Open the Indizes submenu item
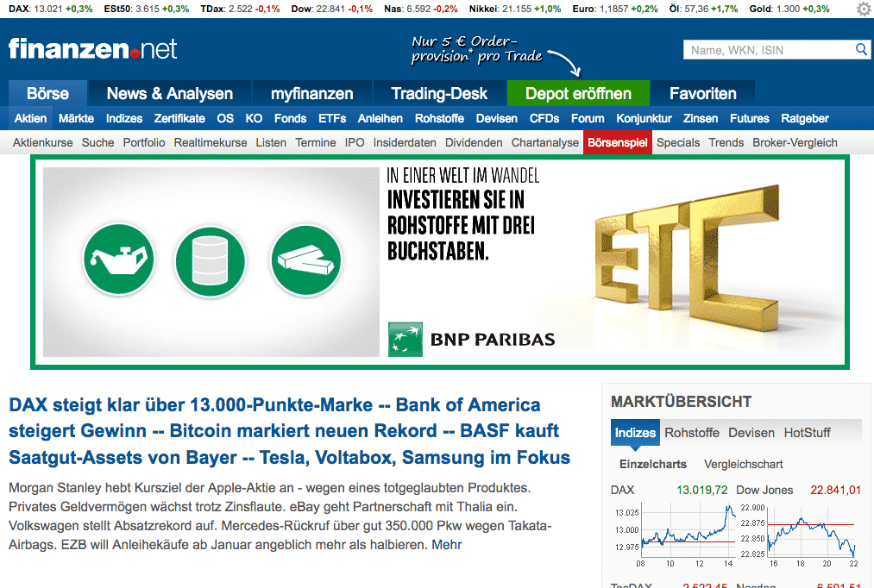This screenshot has width=874, height=588. [x=124, y=119]
